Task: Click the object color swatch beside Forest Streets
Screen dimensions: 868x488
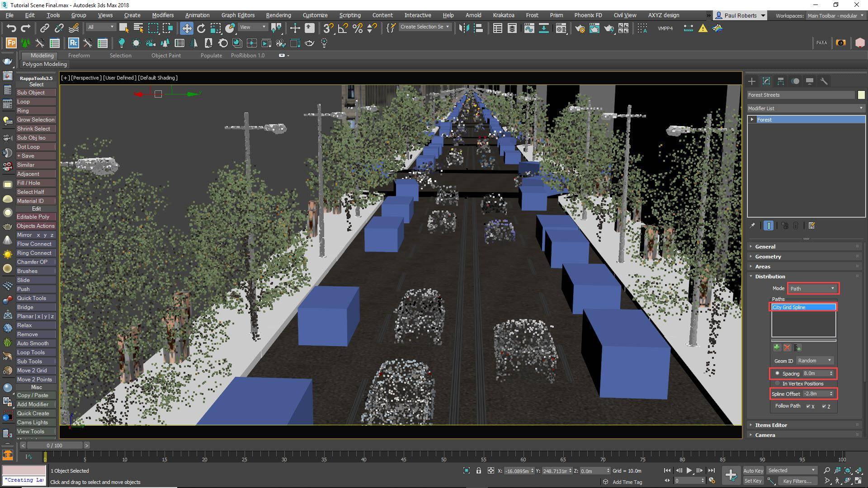Action: (x=861, y=94)
